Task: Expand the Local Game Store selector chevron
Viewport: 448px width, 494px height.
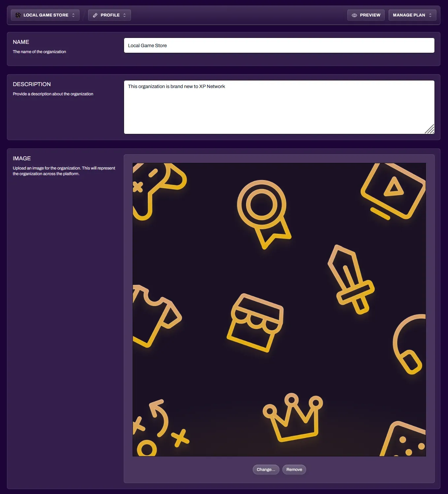Action: point(73,15)
